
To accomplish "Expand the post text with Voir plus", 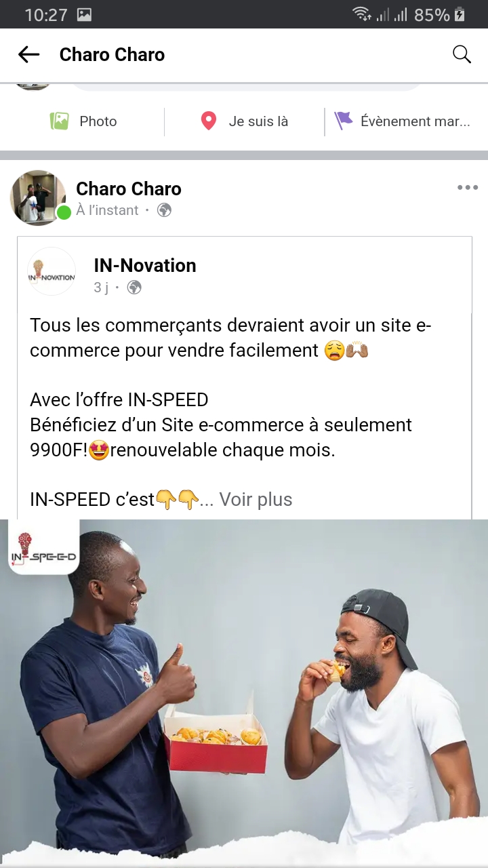I will (256, 500).
